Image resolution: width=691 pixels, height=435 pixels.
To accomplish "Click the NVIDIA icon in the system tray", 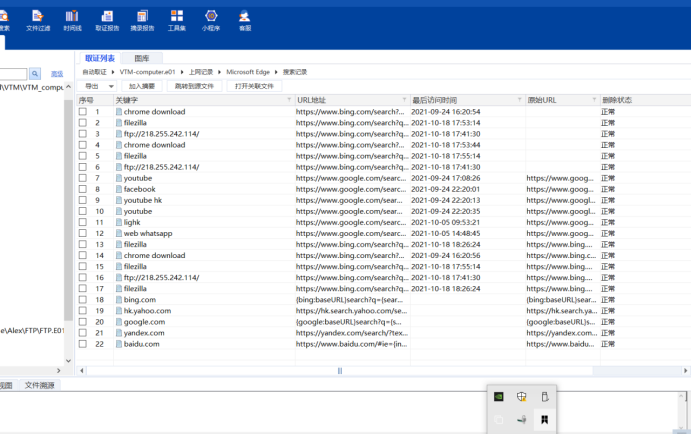I will [x=498, y=396].
